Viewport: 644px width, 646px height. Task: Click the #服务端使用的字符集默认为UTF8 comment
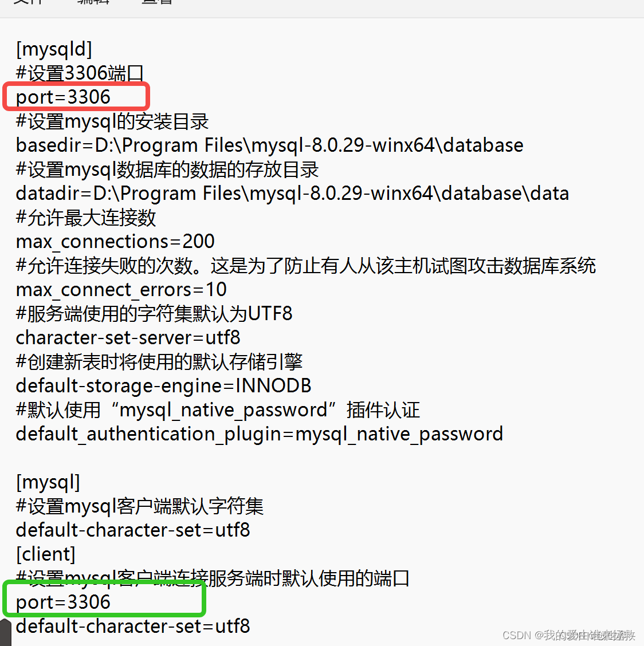click(154, 313)
